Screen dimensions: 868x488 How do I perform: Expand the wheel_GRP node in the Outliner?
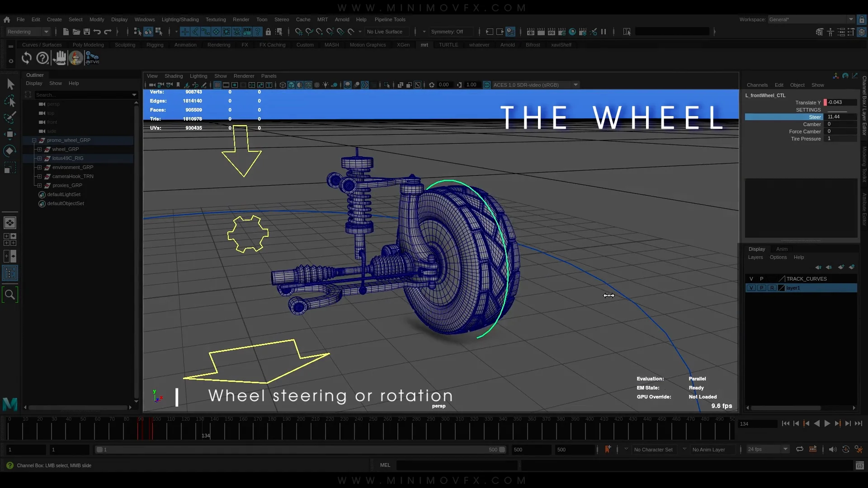coord(40,149)
